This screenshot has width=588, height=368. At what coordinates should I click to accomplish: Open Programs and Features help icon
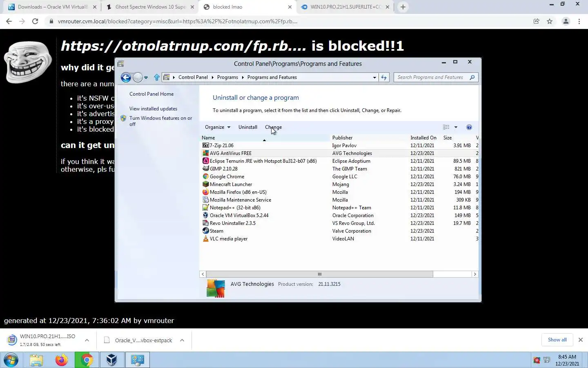point(469,127)
